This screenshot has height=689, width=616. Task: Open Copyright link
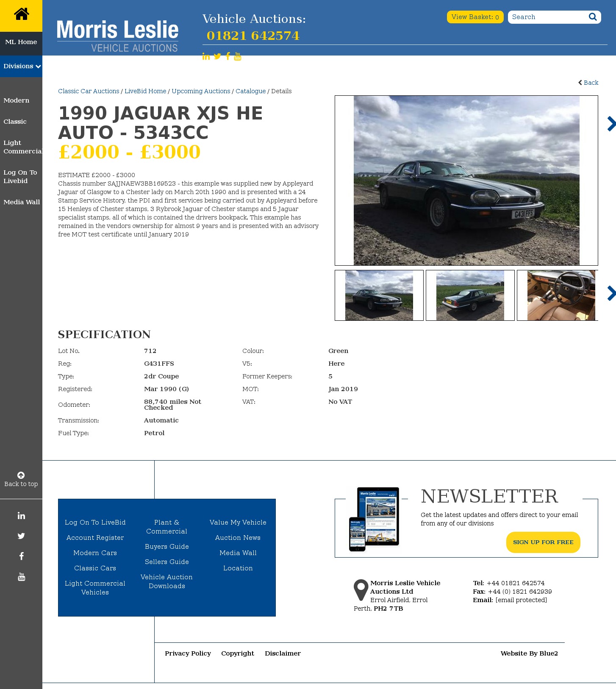(x=238, y=653)
